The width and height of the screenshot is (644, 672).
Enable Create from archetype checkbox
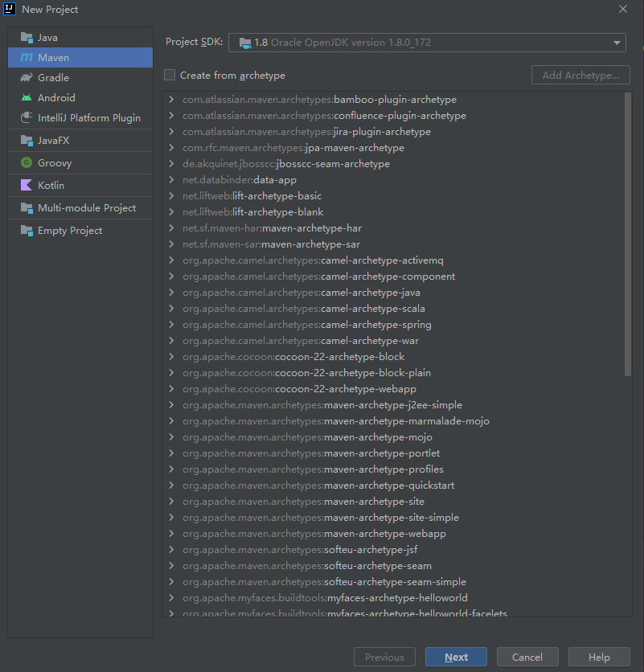170,75
